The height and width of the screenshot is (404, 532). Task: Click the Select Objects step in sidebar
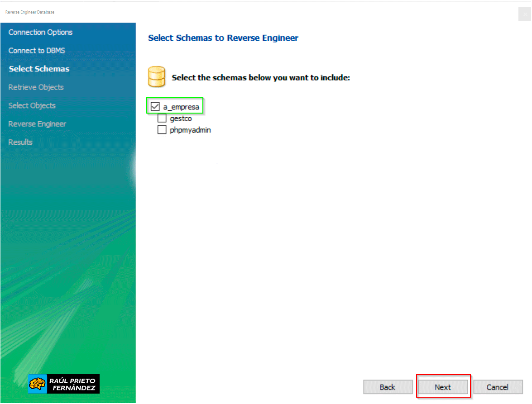pyautogui.click(x=32, y=105)
